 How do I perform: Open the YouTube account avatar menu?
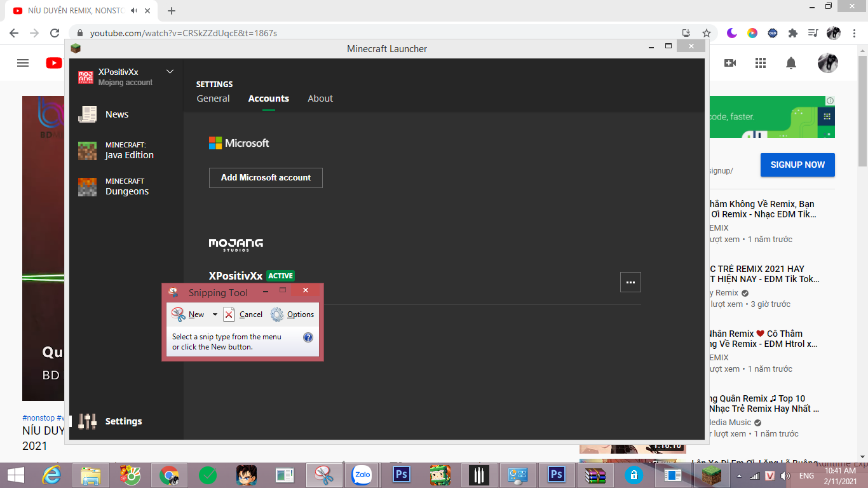tap(828, 63)
